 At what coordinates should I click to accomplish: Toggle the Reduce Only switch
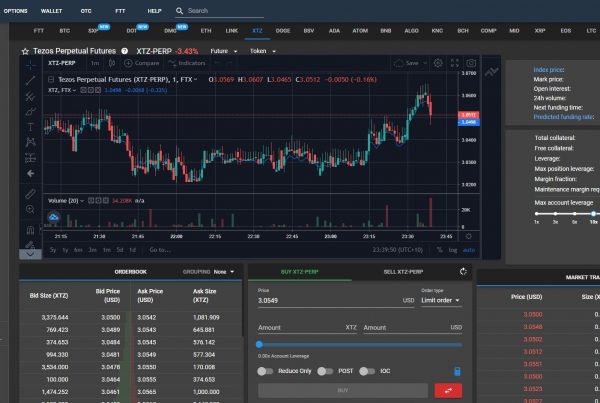[265, 371]
